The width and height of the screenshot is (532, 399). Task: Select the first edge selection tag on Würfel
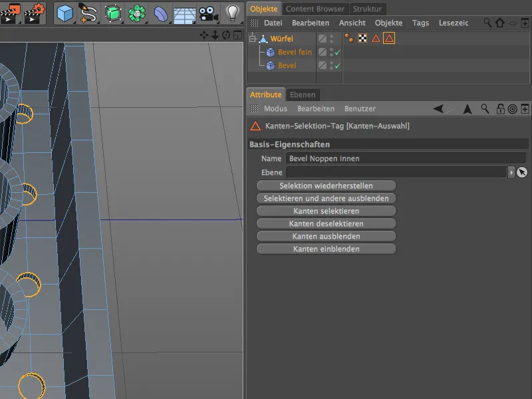pos(376,38)
